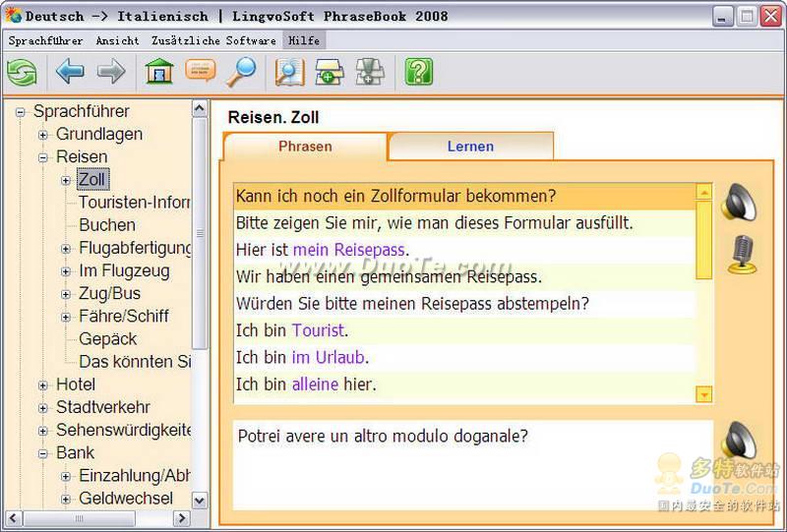
Task: Click the 'Tourist' purple link
Action: tap(318, 330)
